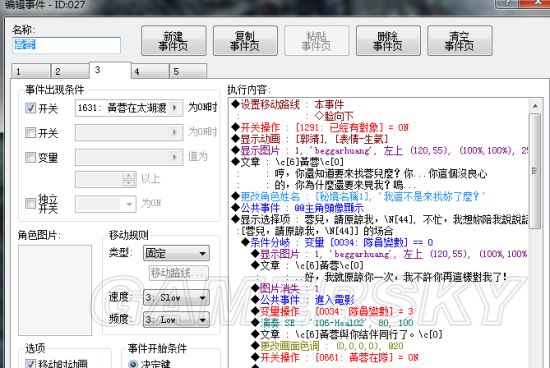Select the 显示选择项 command line
The image size is (550, 368).
pyautogui.click(x=380, y=220)
